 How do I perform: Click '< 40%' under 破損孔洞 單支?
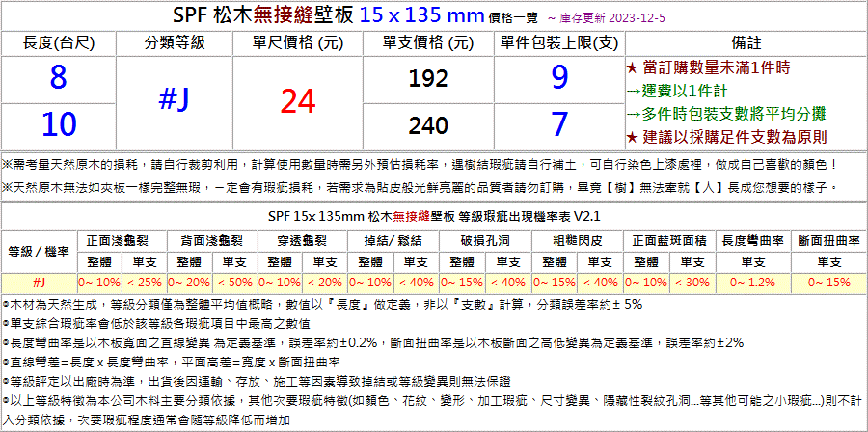507,283
